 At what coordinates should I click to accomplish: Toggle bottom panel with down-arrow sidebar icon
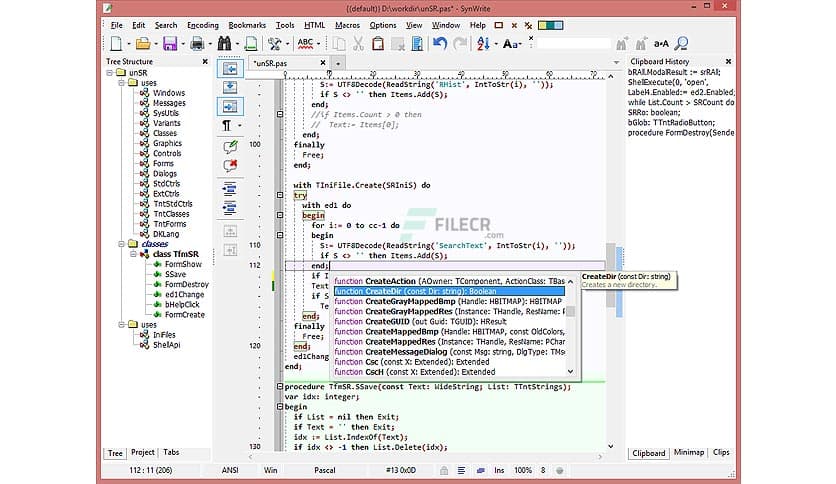coord(230,87)
